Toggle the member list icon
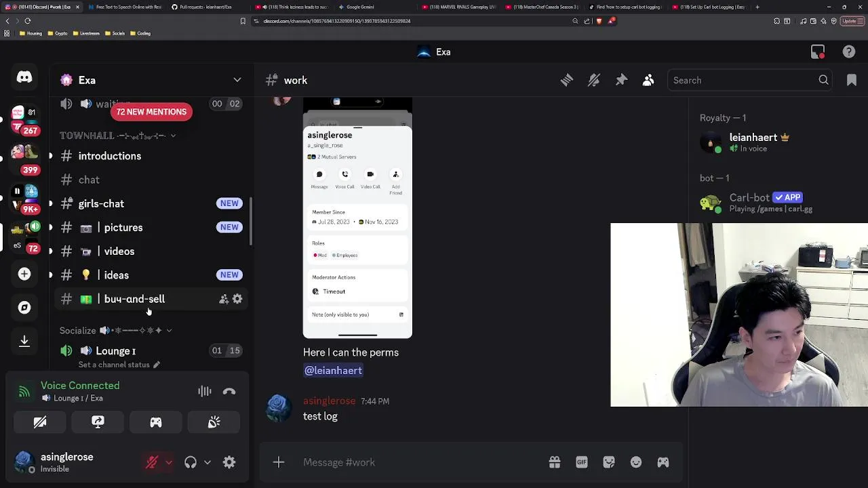Viewport: 868px width, 488px height. [x=648, y=80]
